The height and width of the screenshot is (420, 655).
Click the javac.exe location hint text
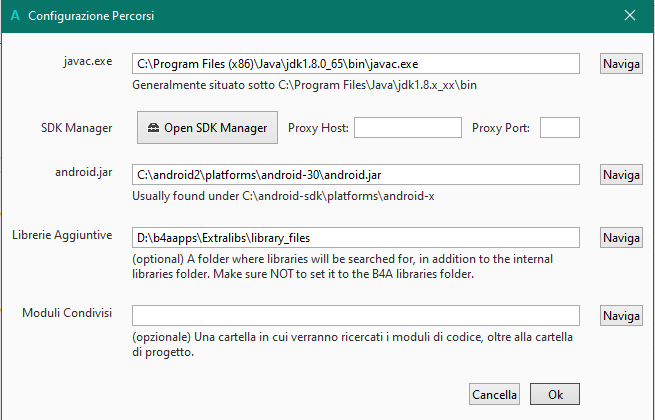311,85
